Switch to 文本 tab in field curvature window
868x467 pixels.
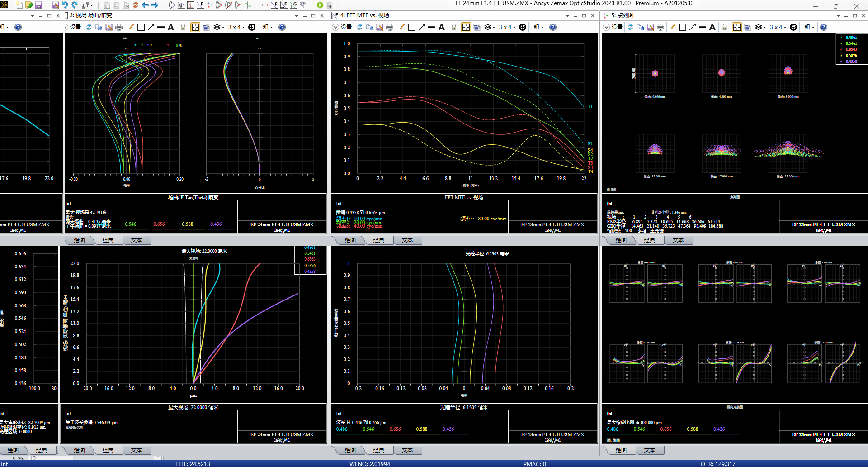click(137, 240)
